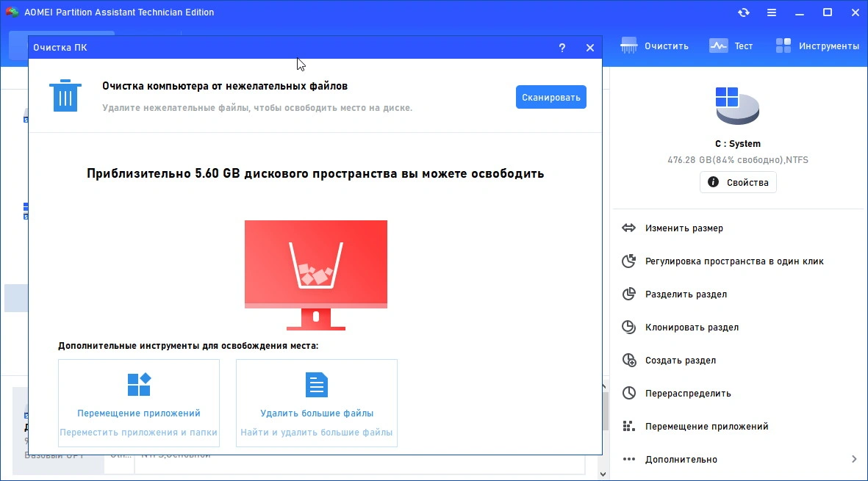Click the Приблизительно 5.60 GB headline text
Image resolution: width=868 pixels, height=481 pixels.
315,173
